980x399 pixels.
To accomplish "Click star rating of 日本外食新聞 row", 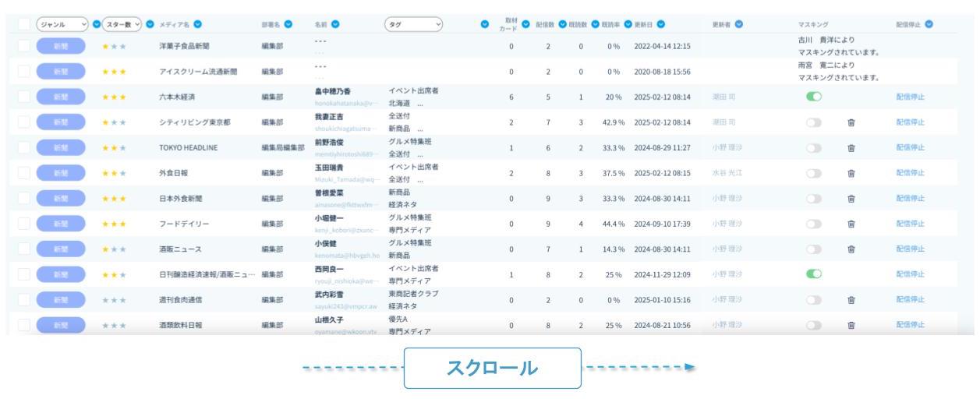I will [x=114, y=198].
